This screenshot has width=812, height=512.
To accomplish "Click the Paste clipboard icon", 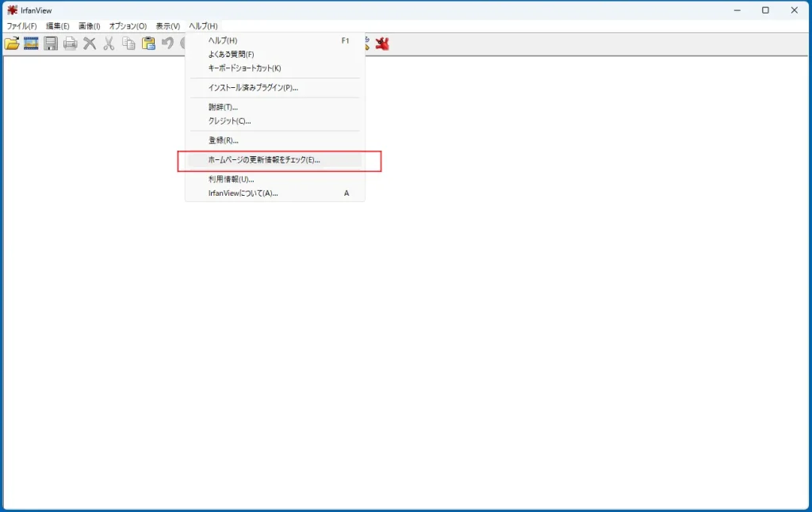I will (148, 44).
